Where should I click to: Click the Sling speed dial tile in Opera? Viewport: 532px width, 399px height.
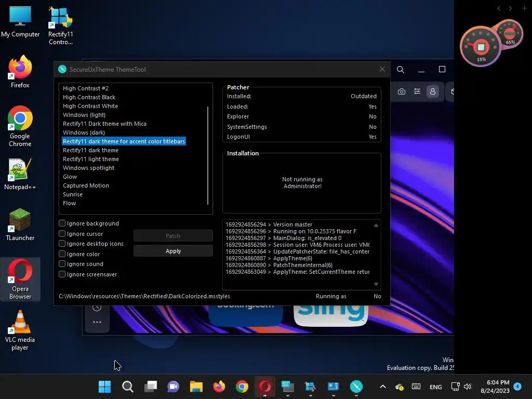pos(331,315)
